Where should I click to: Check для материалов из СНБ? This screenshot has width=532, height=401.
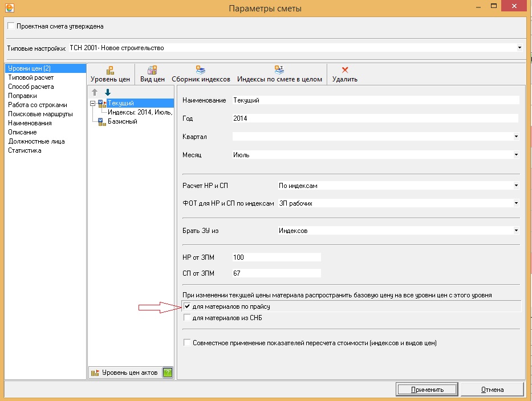click(187, 318)
